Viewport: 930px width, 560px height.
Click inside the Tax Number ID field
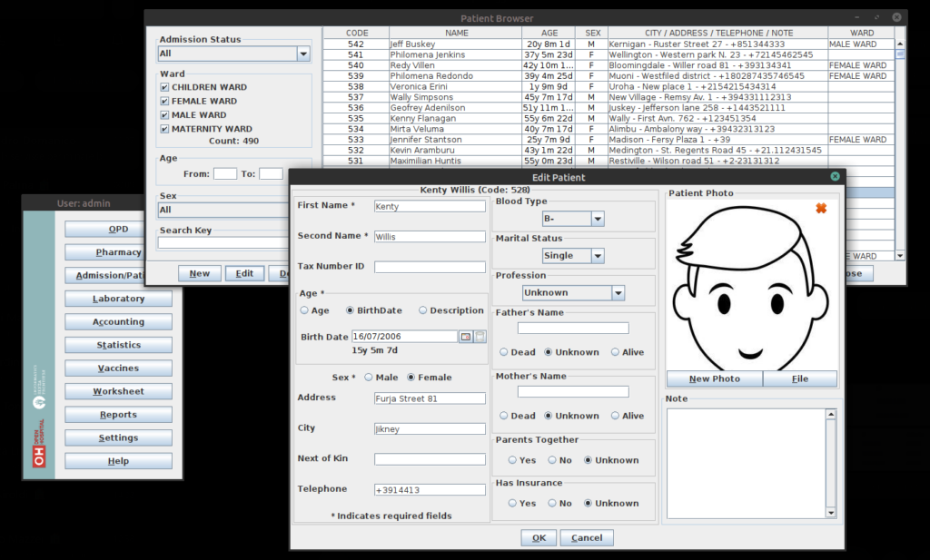click(x=430, y=266)
